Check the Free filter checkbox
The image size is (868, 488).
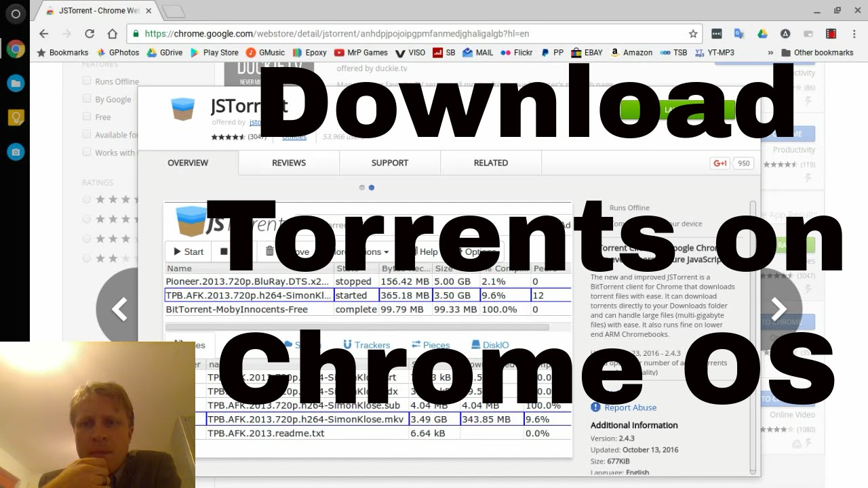(87, 117)
